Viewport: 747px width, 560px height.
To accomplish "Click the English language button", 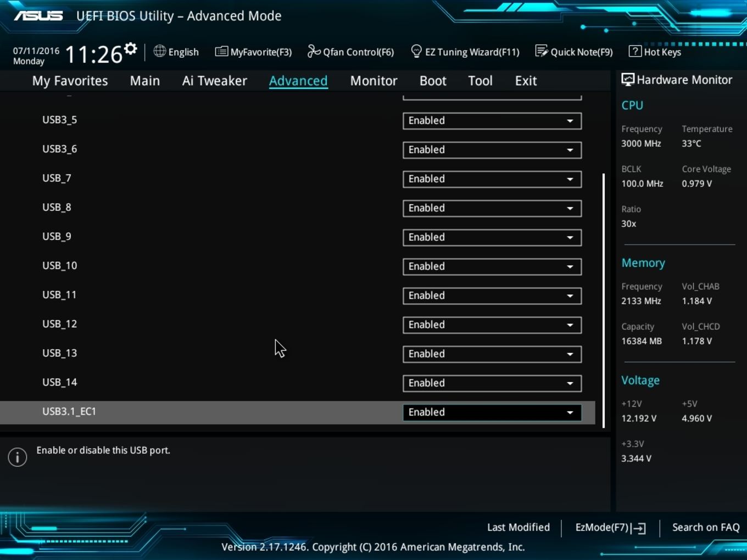I will tap(176, 52).
